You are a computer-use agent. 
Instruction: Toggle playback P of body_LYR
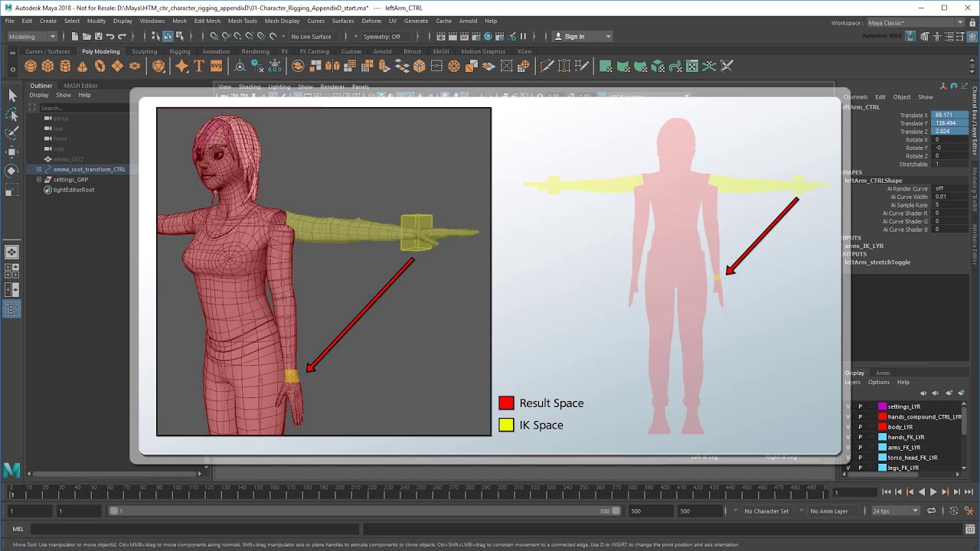[860, 427]
